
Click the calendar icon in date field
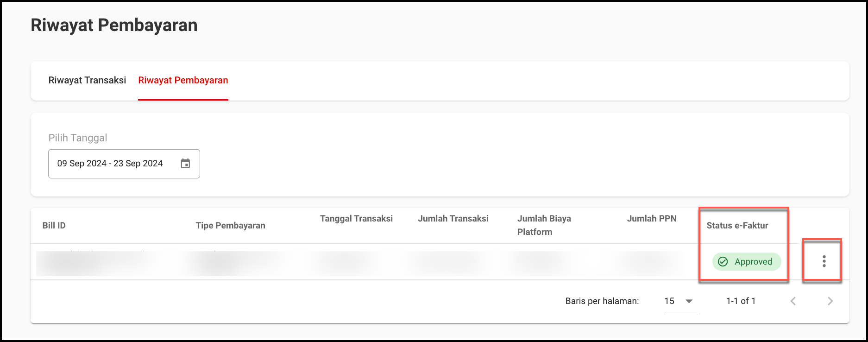coord(185,164)
